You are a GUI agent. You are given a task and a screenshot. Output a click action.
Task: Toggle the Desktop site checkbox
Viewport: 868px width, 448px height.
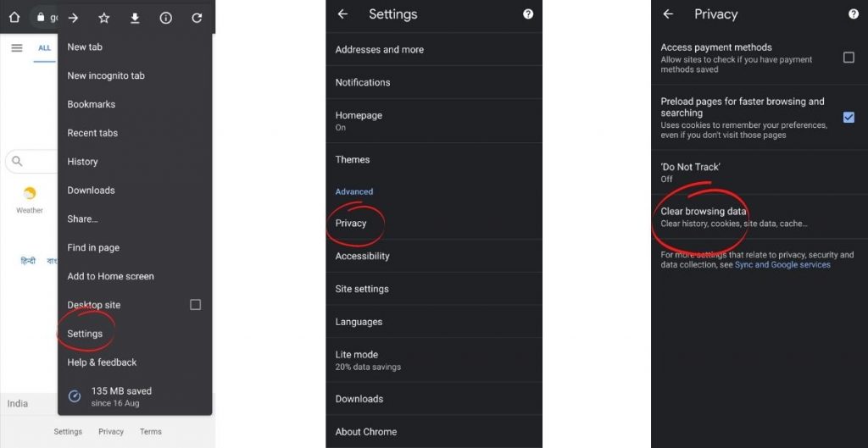pos(195,305)
